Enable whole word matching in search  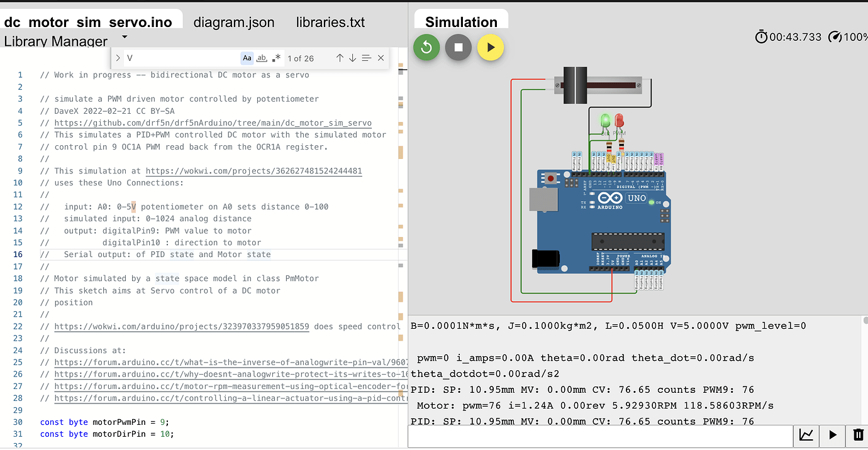[x=262, y=58]
